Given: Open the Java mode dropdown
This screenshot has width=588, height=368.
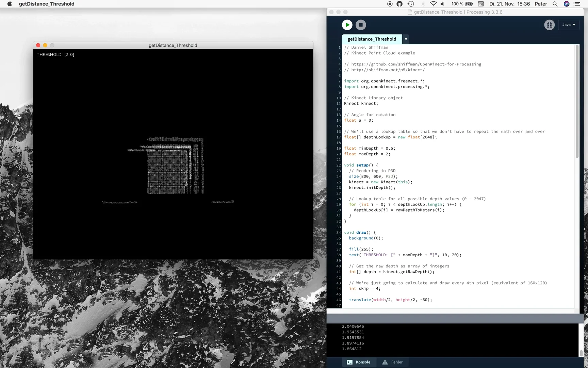Looking at the screenshot, I should coord(569,25).
